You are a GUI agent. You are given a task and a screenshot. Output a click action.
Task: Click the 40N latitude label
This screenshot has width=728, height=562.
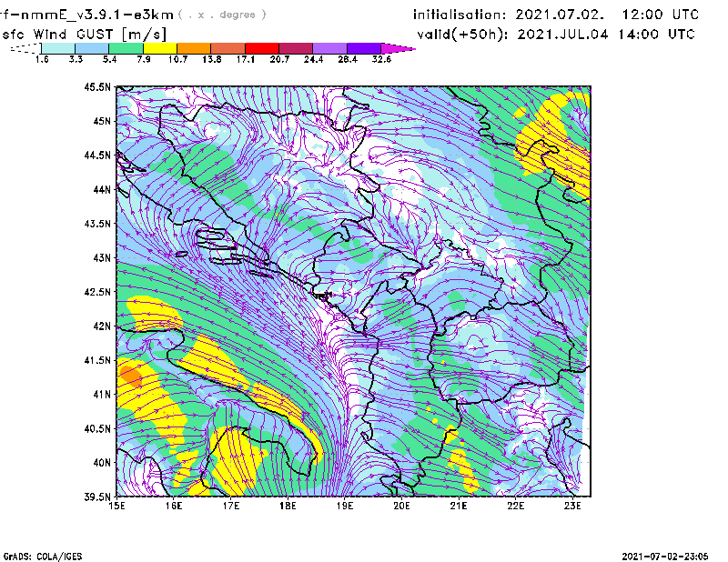pyautogui.click(x=102, y=463)
